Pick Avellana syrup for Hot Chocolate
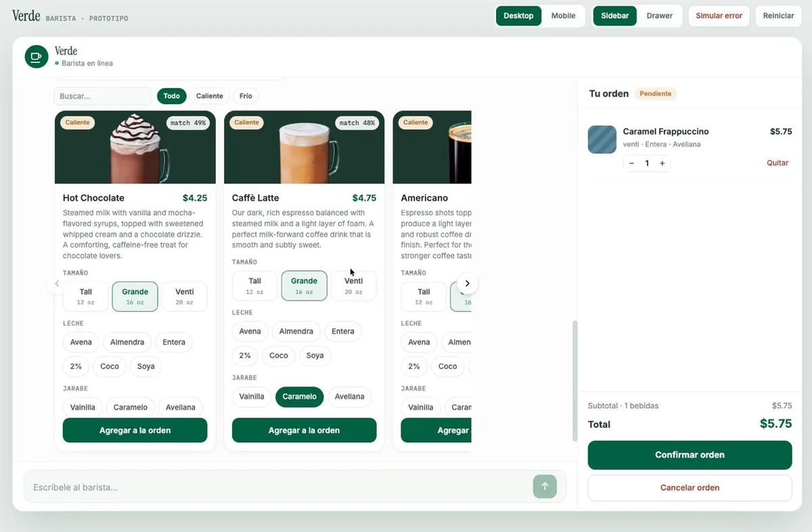 click(x=181, y=407)
